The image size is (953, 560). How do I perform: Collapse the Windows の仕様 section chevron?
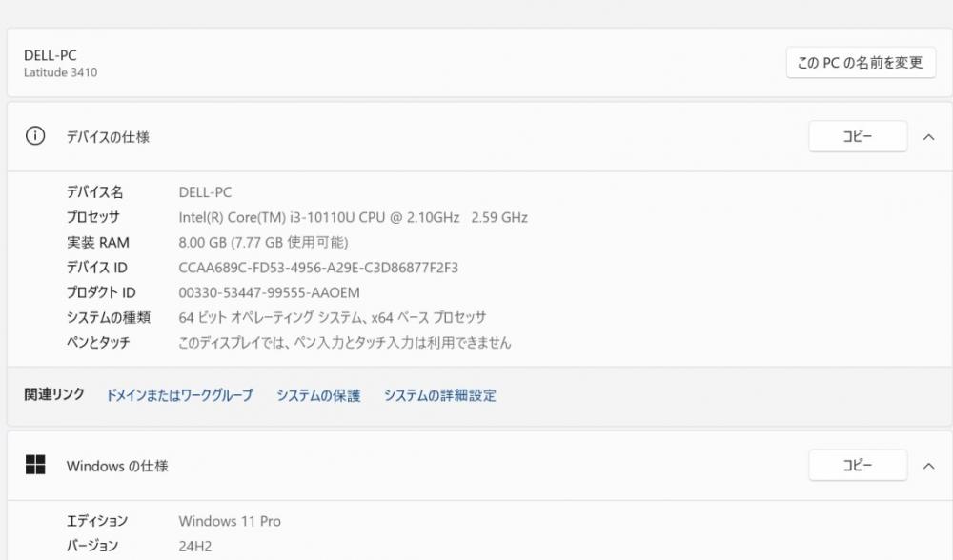928,466
